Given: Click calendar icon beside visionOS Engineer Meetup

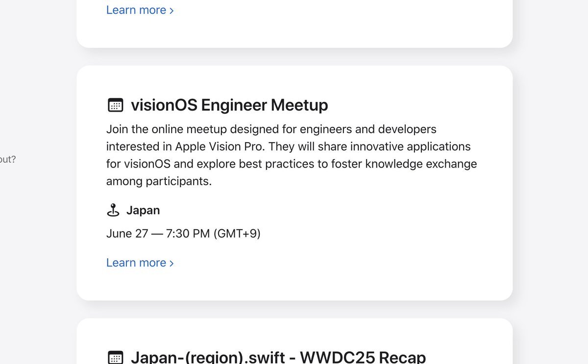Looking at the screenshot, I should 115,105.
